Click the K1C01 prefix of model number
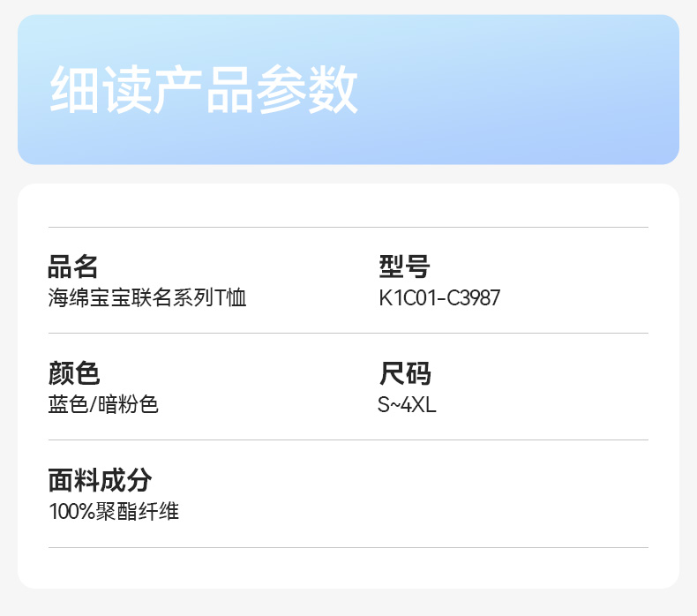 (407, 298)
